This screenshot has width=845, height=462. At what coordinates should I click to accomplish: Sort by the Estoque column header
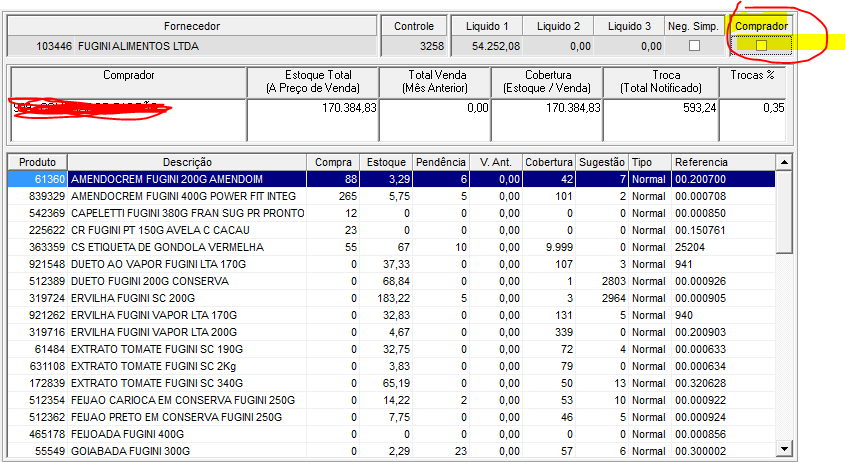pyautogui.click(x=386, y=162)
